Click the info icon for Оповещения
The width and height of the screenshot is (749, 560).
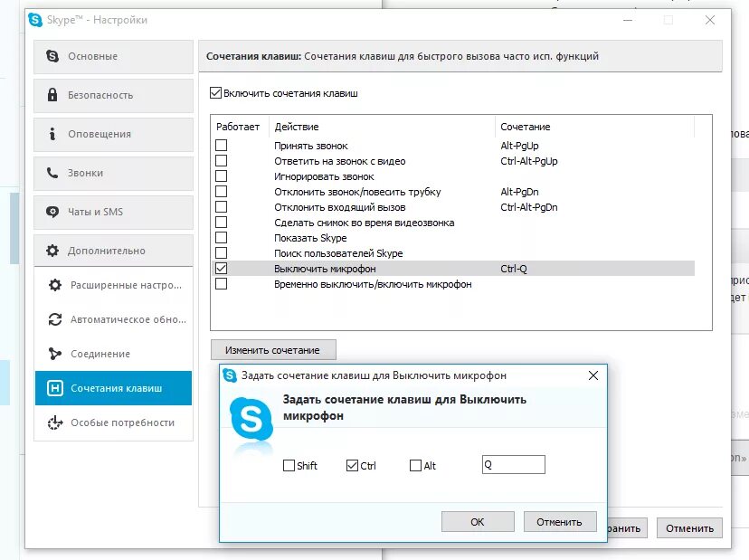click(52, 134)
